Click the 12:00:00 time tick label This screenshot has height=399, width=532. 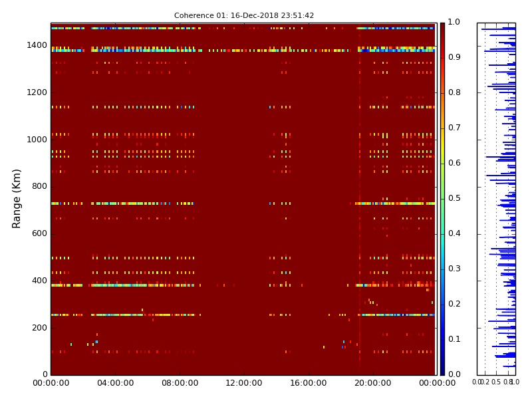coord(244,383)
